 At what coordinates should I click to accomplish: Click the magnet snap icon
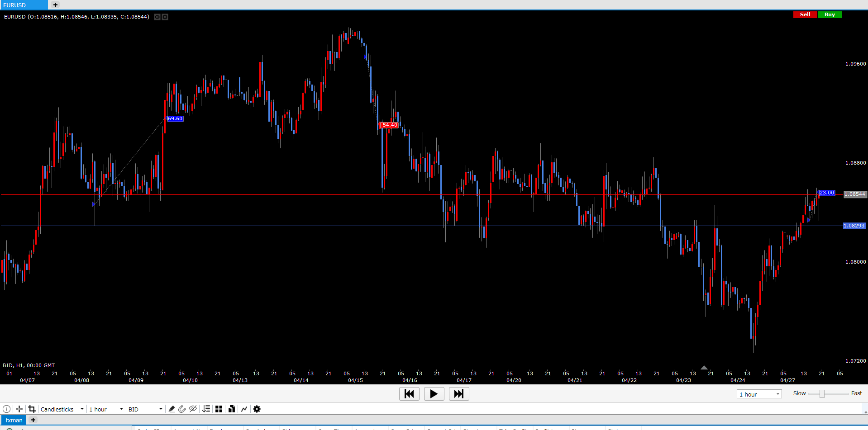tap(182, 409)
